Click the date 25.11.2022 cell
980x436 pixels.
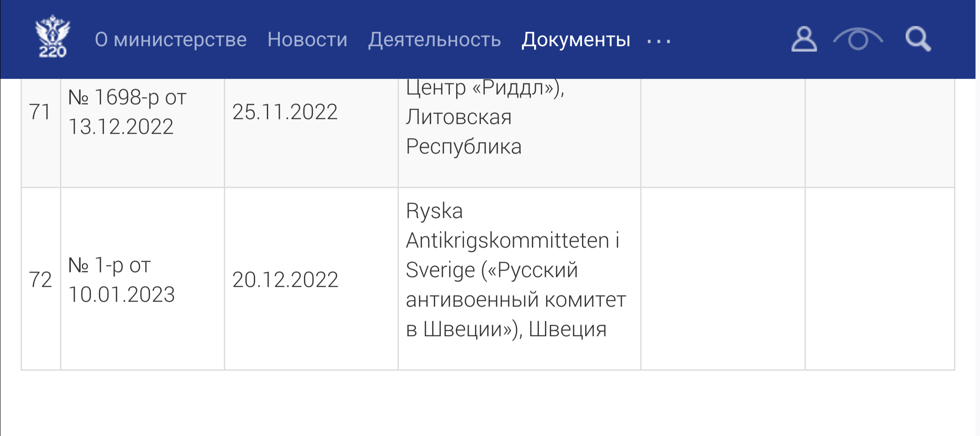(x=285, y=112)
